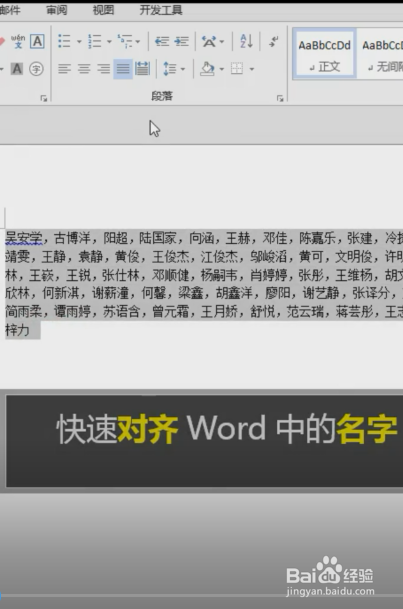Open the 段落 paragraph dialog launcher
The image size is (403, 609).
click(x=280, y=98)
